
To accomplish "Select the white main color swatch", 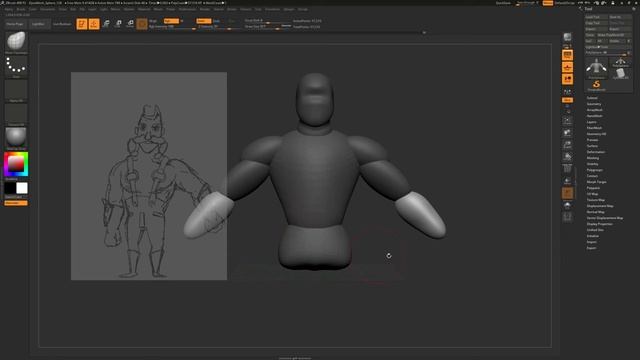I will coord(22,188).
